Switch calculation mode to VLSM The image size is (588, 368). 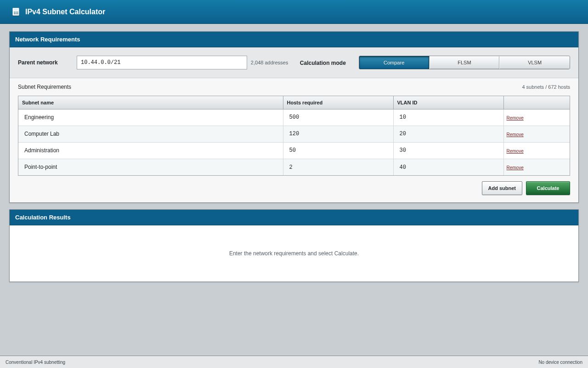pos(535,63)
